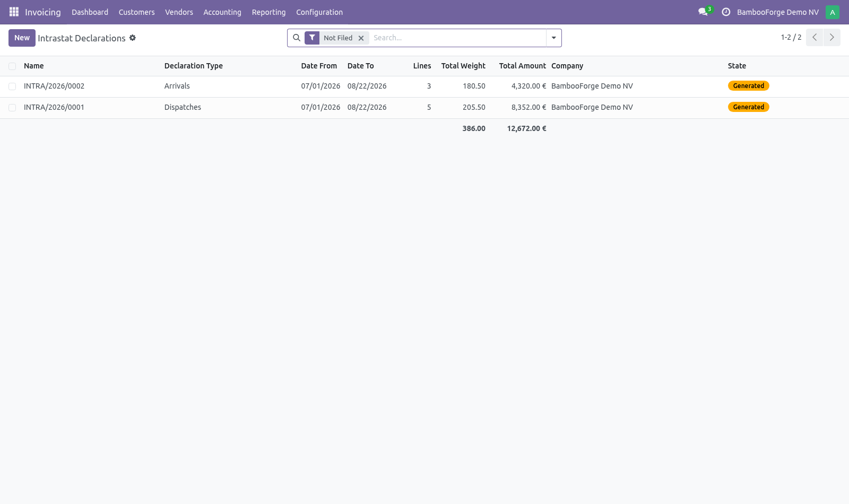The height and width of the screenshot is (504, 849).
Task: Click Generated badge of INTRA/2026/0001
Action: pyautogui.click(x=749, y=107)
